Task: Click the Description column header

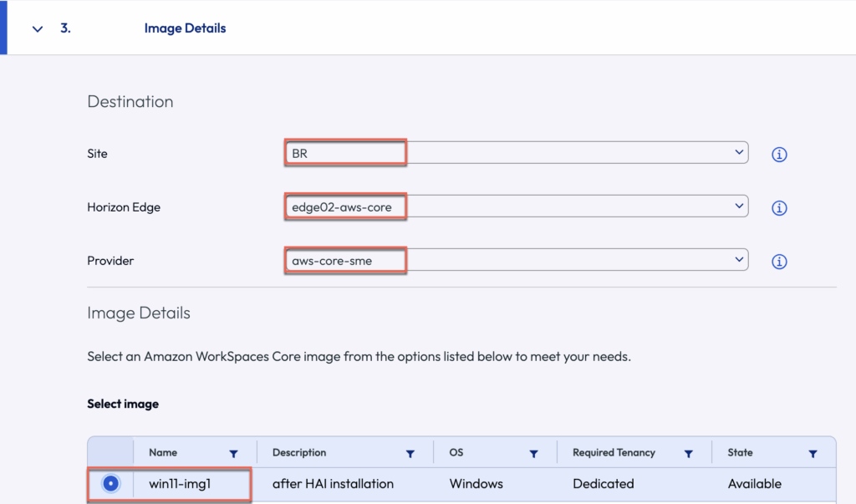Action: pos(299,453)
